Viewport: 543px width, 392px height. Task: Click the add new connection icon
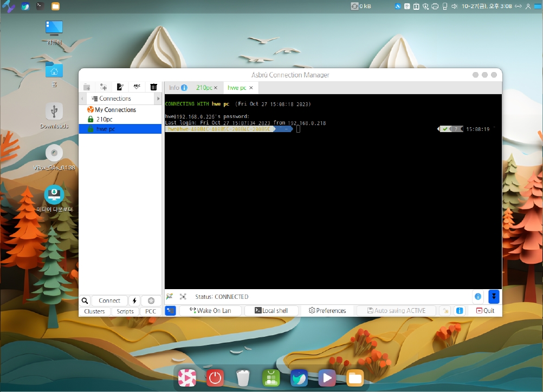pos(104,87)
